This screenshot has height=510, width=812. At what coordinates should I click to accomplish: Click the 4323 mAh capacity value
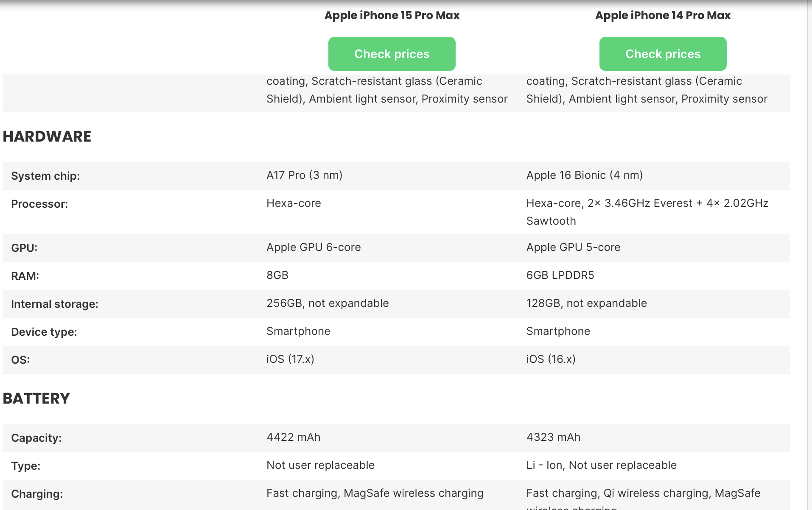[553, 437]
